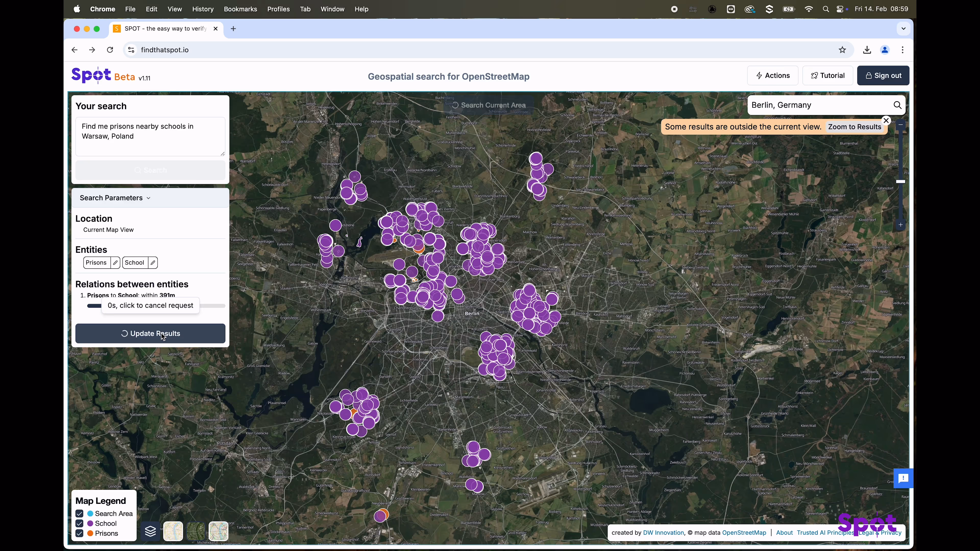Open the History menu
Viewport: 980px width, 551px height.
click(x=203, y=9)
